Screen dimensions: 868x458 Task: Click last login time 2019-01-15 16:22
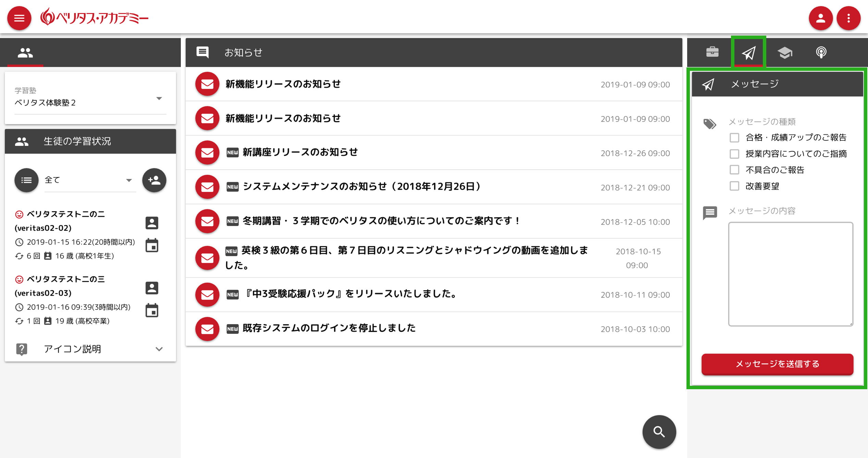(x=81, y=242)
